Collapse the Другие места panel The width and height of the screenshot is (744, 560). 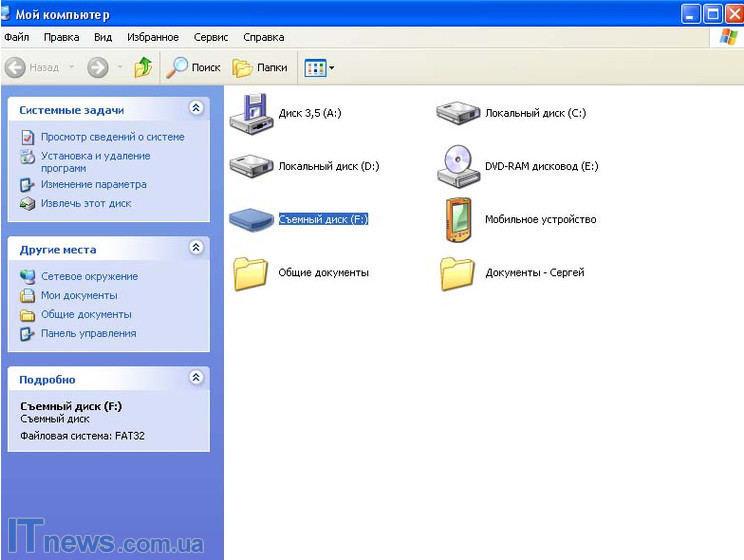(196, 247)
